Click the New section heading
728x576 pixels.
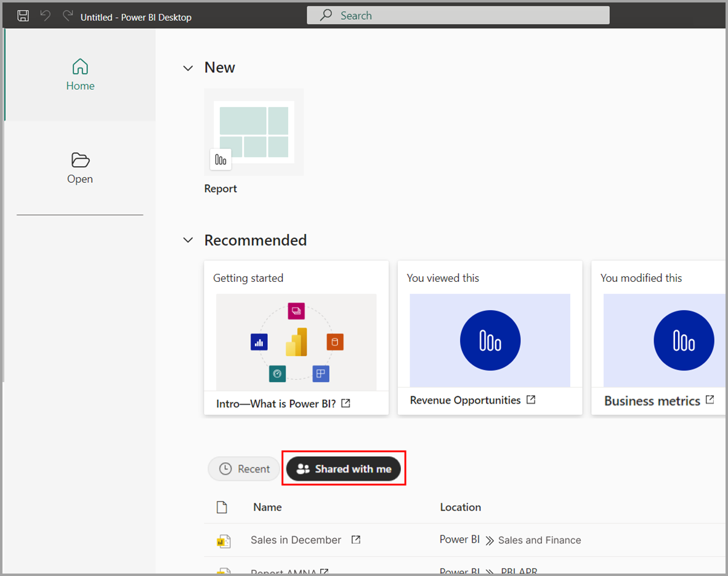220,68
